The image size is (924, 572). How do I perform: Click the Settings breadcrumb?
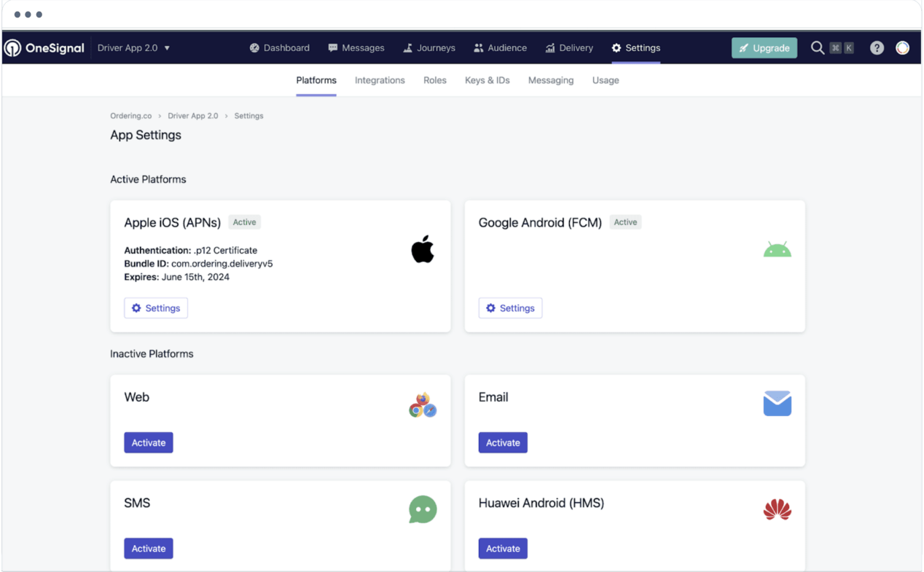pyautogui.click(x=248, y=116)
